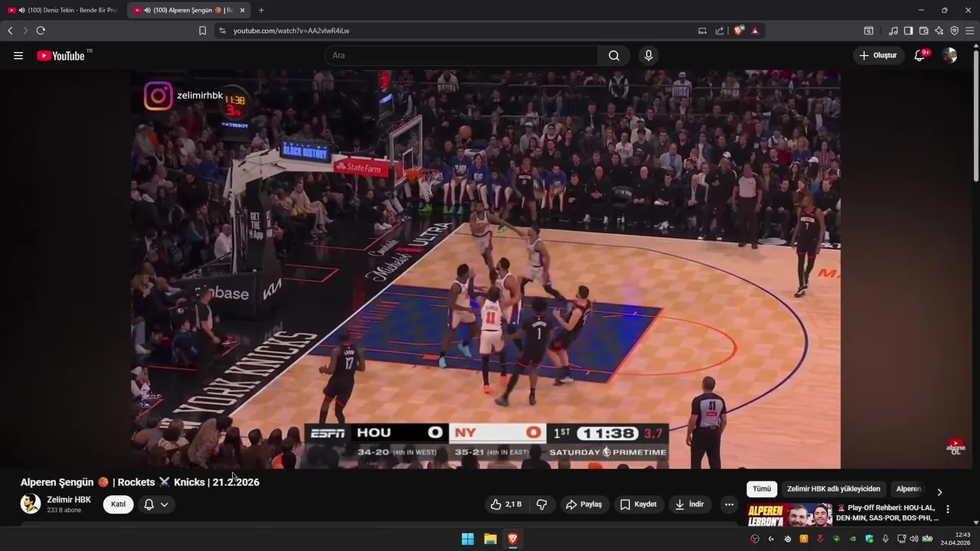The width and height of the screenshot is (980, 551).
Task: Click the video player to pause playback
Action: pos(485,269)
